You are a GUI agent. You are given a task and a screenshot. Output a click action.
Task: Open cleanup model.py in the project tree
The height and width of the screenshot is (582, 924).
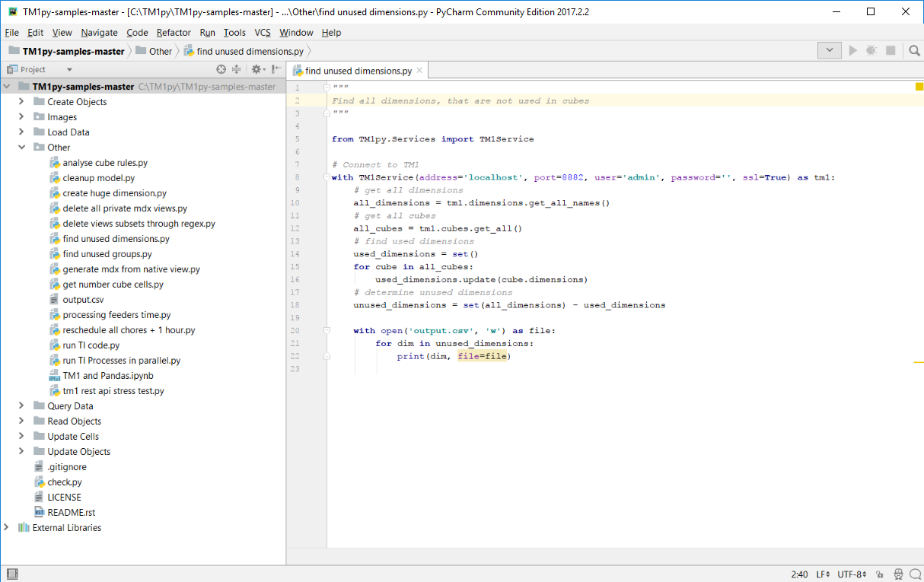pos(98,178)
